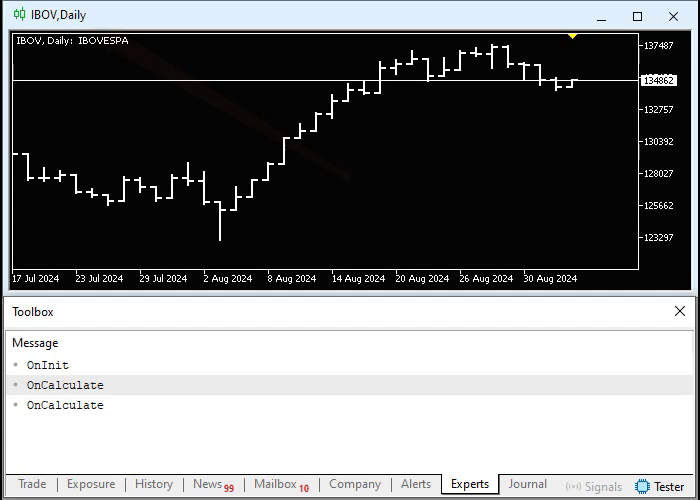Close the IBOV,Daily chart window
The image size is (700, 500).
(x=673, y=17)
